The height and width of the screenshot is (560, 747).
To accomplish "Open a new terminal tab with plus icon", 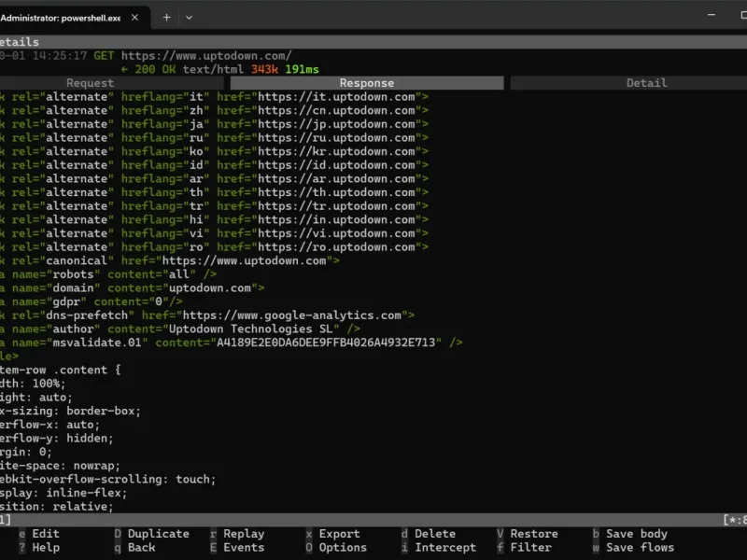I will pyautogui.click(x=166, y=18).
